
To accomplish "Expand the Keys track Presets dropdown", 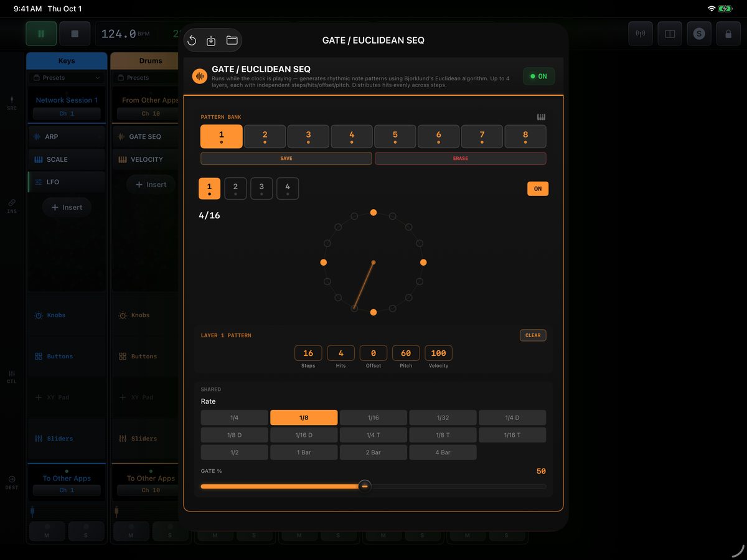I will pos(67,78).
